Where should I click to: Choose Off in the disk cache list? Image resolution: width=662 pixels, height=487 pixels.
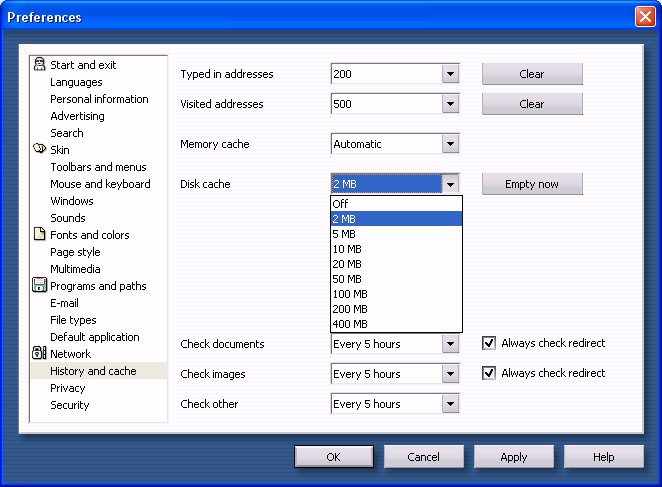click(341, 203)
